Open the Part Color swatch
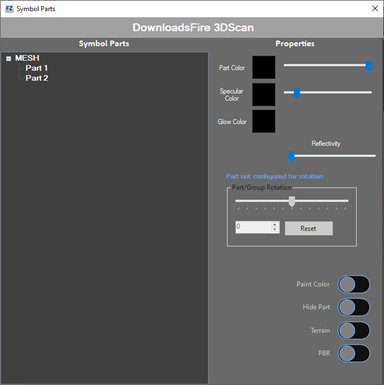 coord(264,67)
